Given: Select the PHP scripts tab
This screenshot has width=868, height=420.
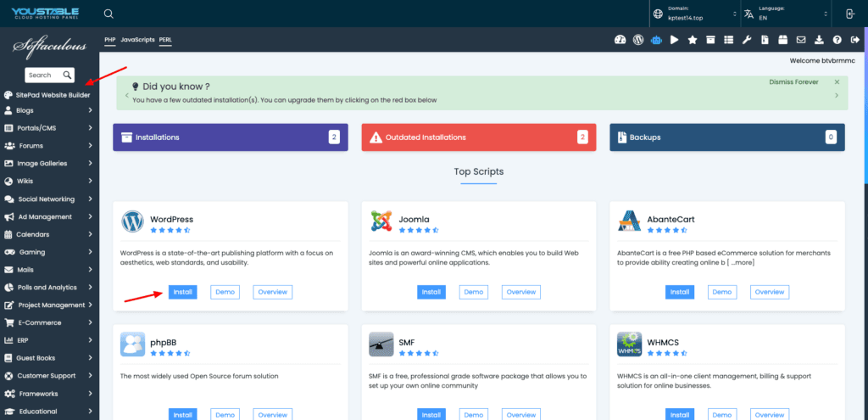Looking at the screenshot, I should (x=109, y=40).
